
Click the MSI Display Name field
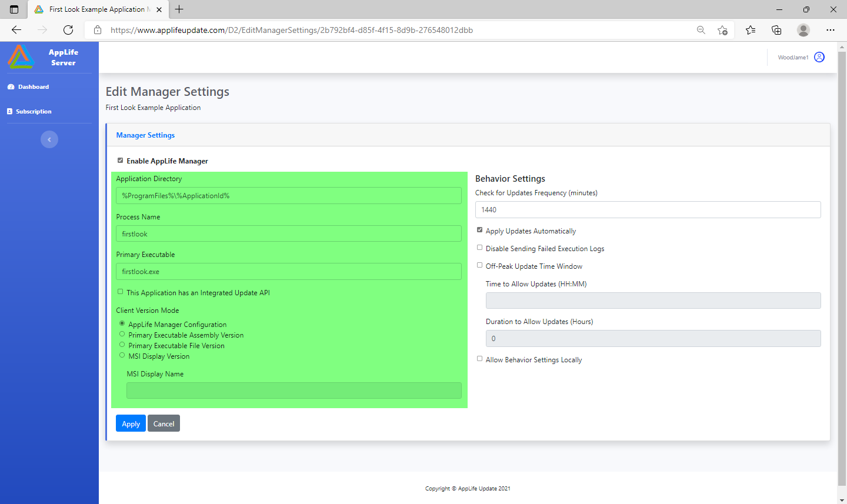pos(294,390)
